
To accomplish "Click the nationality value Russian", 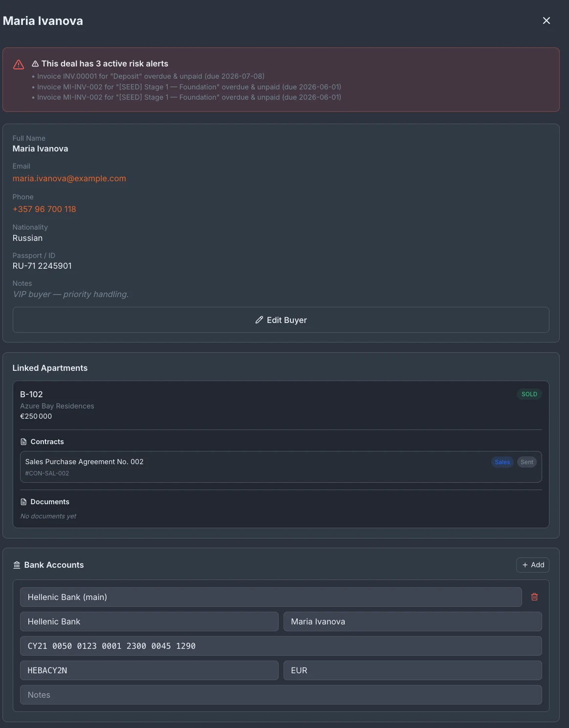I will (x=27, y=238).
